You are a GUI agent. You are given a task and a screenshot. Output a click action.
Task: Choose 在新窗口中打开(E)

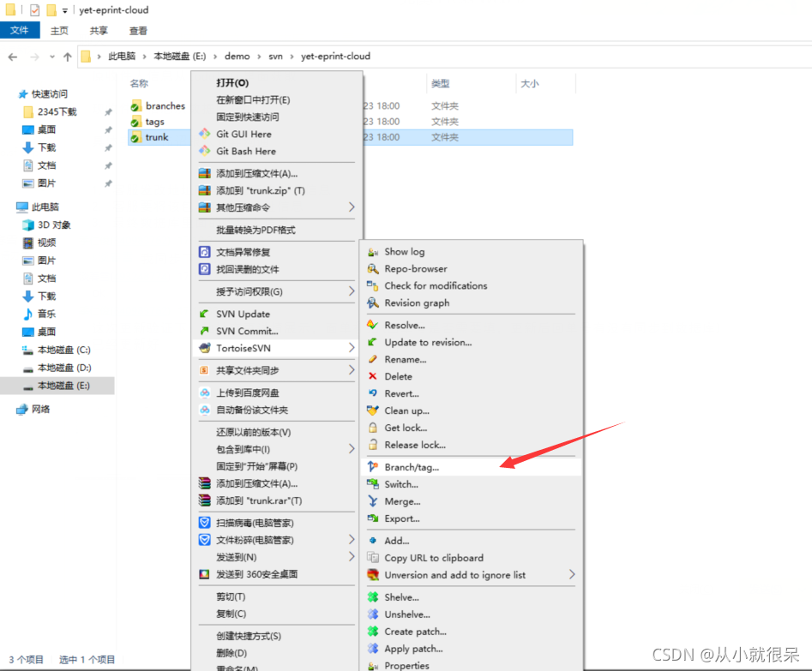click(x=253, y=100)
